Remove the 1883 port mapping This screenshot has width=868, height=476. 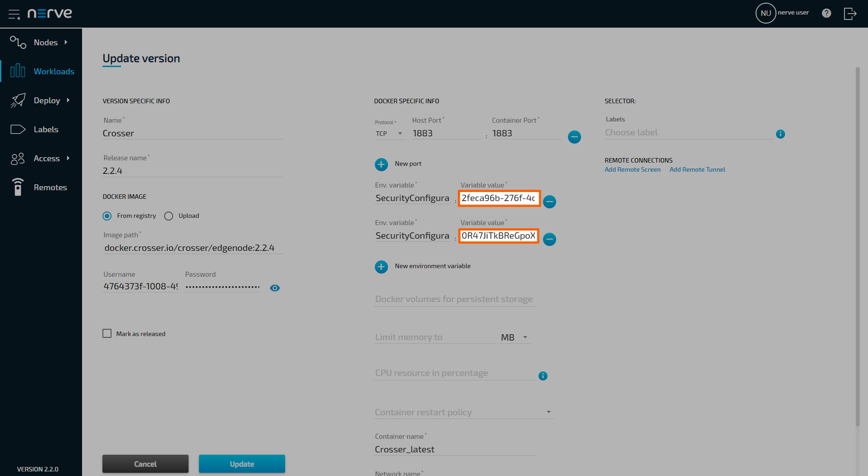574,137
